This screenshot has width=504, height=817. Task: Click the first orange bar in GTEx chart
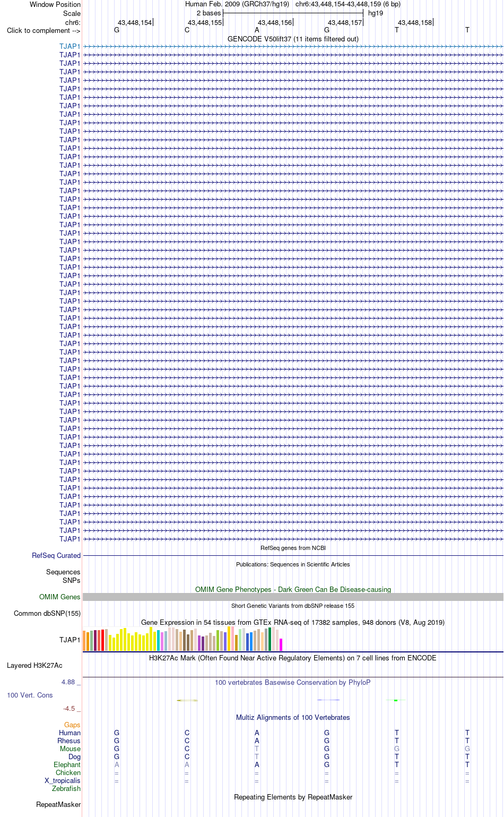84,641
